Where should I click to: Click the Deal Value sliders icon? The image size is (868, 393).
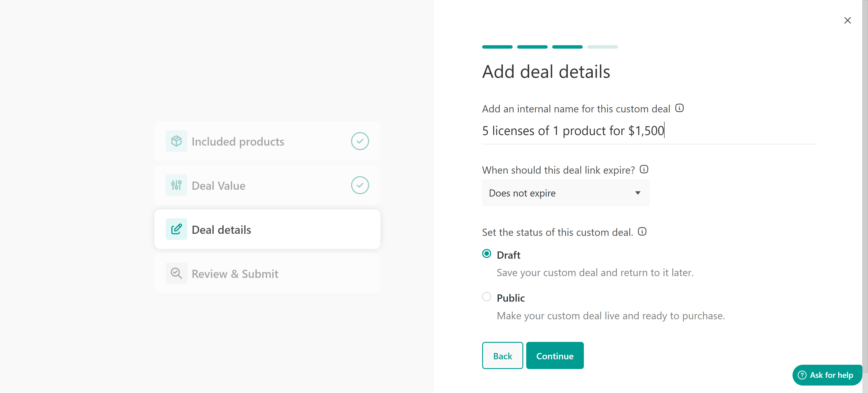point(176,185)
